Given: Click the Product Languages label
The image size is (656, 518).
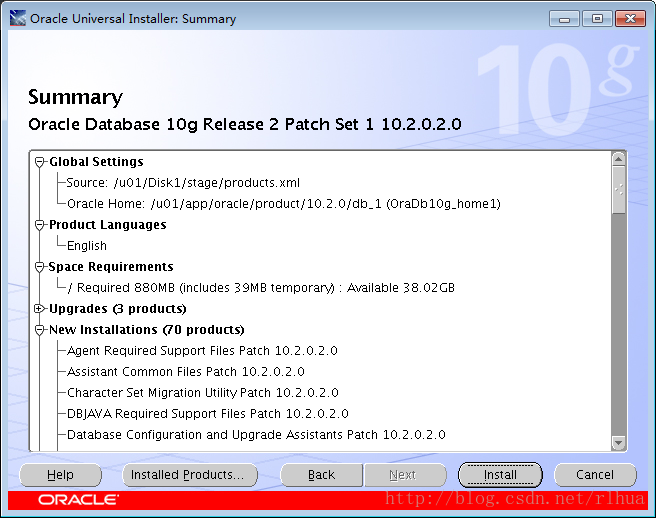Looking at the screenshot, I should (x=108, y=225).
